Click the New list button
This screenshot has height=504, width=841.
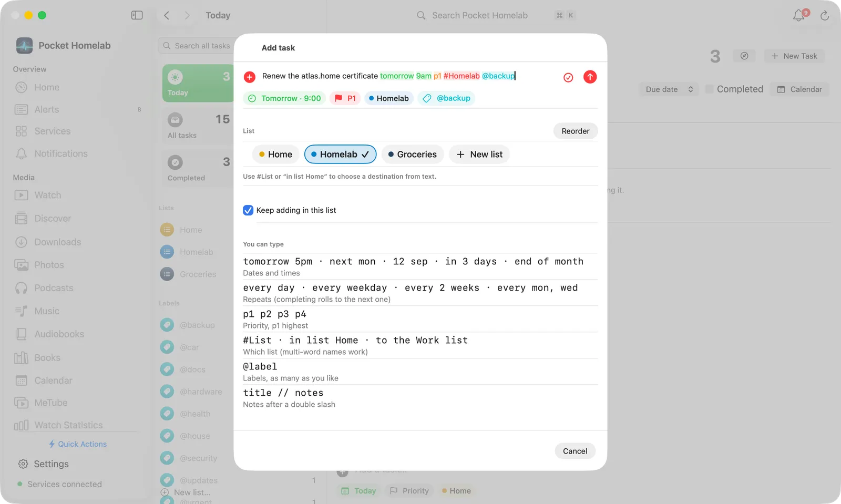coord(479,154)
